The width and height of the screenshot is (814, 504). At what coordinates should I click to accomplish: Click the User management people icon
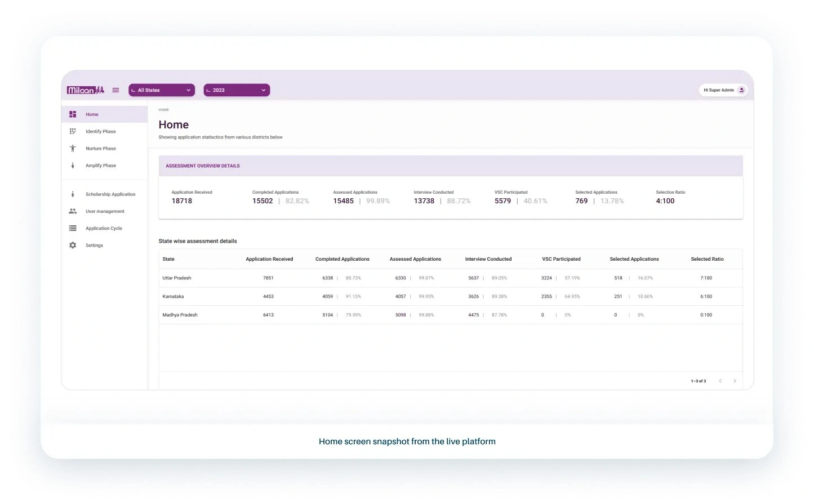(73, 211)
